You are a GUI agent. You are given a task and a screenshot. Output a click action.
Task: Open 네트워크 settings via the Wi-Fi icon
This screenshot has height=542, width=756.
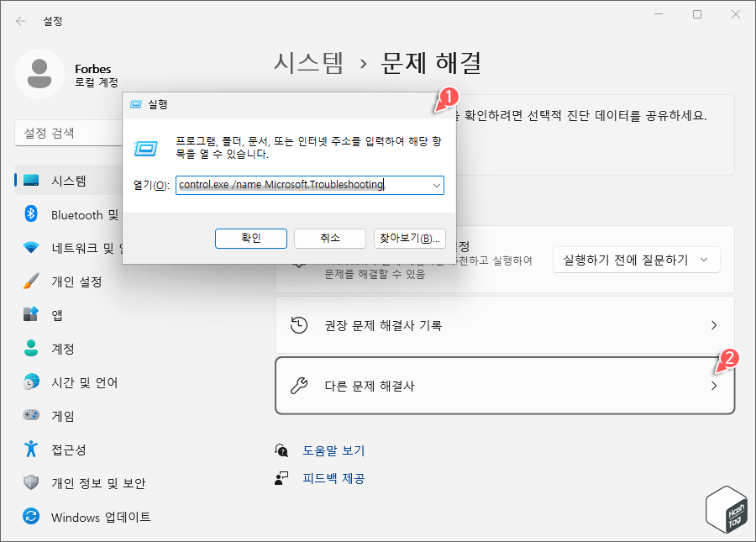(x=32, y=248)
